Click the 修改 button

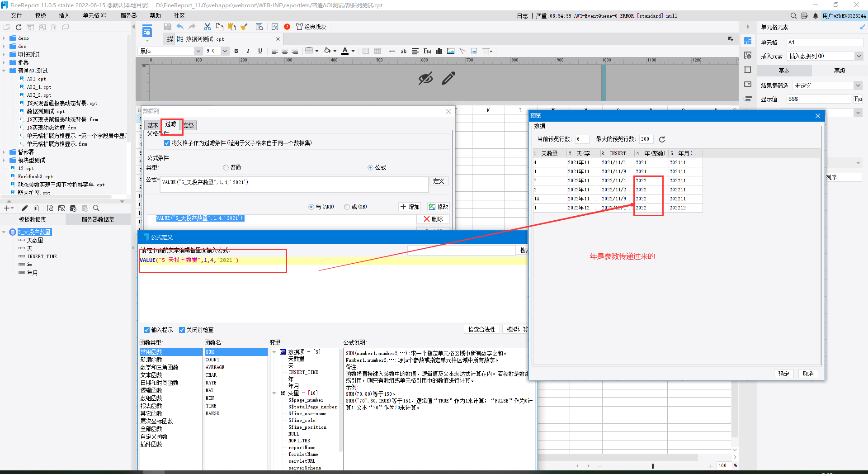(438, 207)
